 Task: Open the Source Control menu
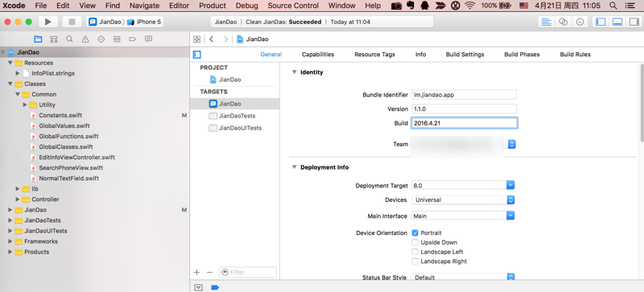tap(293, 6)
